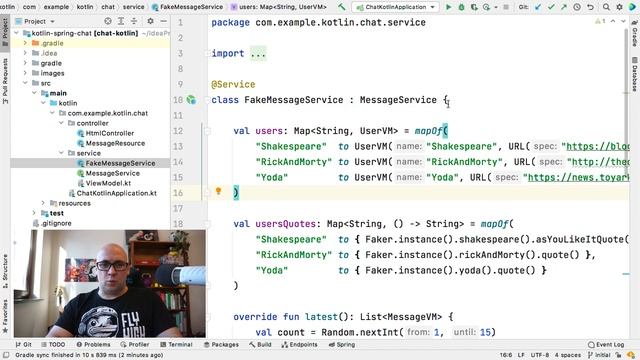Click the warnings indicator in editor corner
Image resolution: width=640 pixels, height=360 pixels.
tap(600, 21)
